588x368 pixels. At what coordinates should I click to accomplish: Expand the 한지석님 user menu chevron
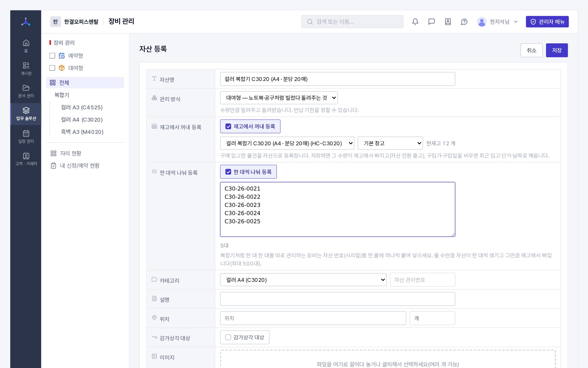tap(516, 22)
